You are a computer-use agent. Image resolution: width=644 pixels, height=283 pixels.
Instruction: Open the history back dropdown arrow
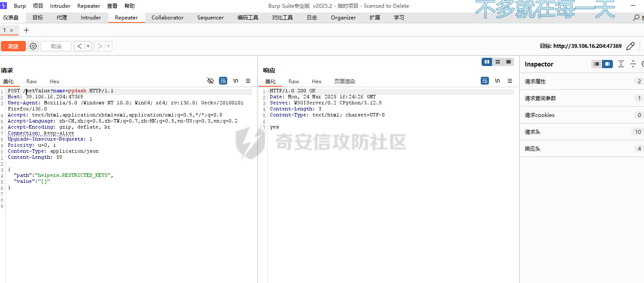coord(88,46)
